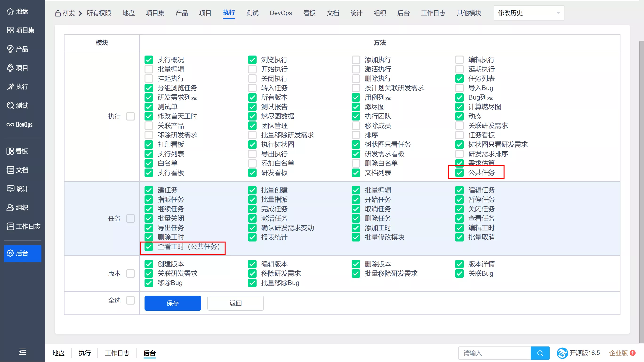Viewport: 644px width, 362px height.
Task: Collapse sidebar with hamburger icon
Action: [x=23, y=352]
